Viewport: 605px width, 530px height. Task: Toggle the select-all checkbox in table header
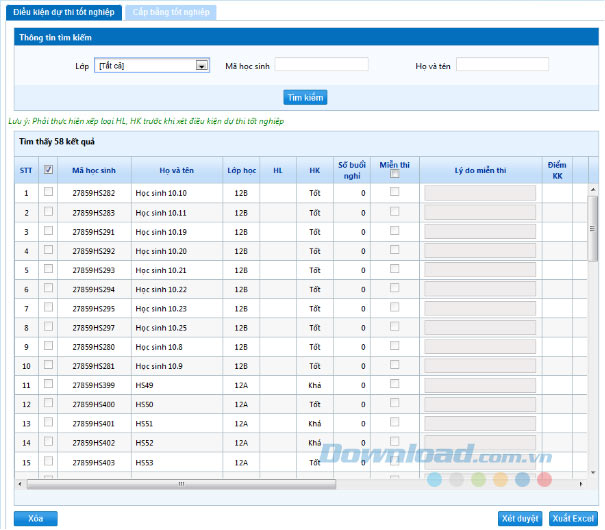pos(48,170)
